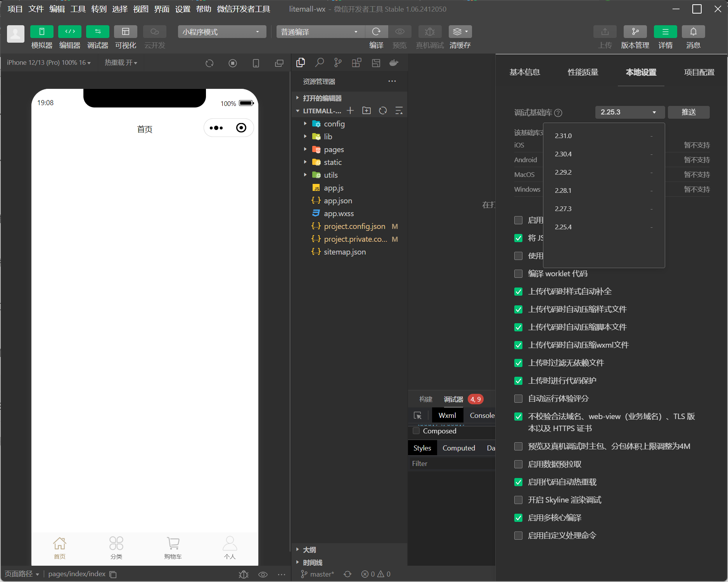Switch to the Console tab
Image resolution: width=728 pixels, height=582 pixels.
click(482, 416)
